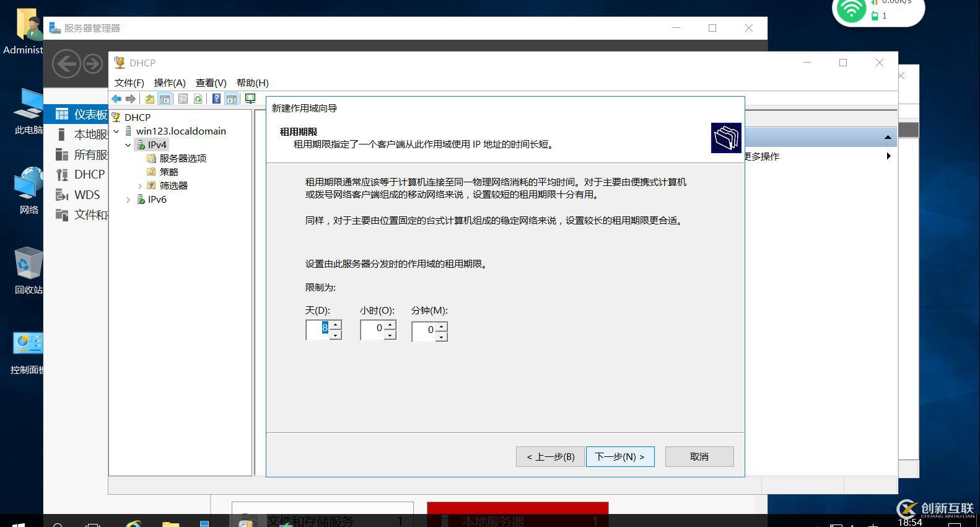Select the IPv4 node in the tree
Image resolution: width=980 pixels, height=527 pixels.
click(x=157, y=144)
